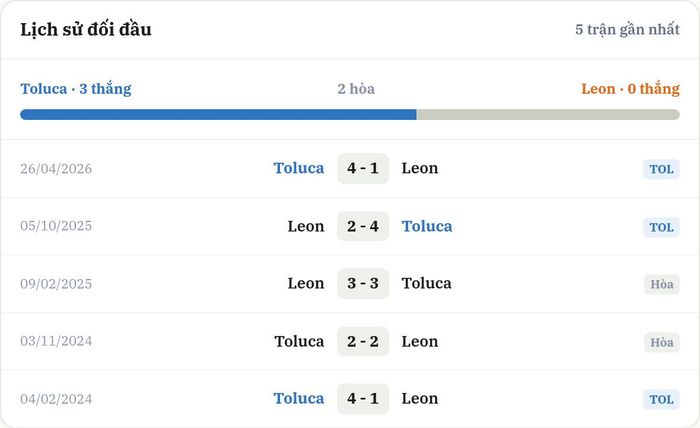Click the "5 trận gần nhất" label
Screen dimensions: 700x428
(x=627, y=29)
